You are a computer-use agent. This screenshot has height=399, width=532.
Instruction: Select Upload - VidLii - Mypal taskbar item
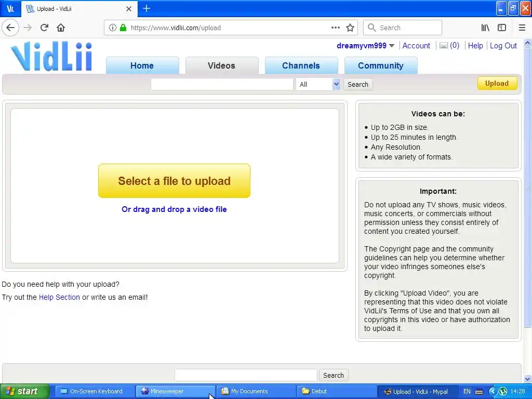[x=417, y=391]
